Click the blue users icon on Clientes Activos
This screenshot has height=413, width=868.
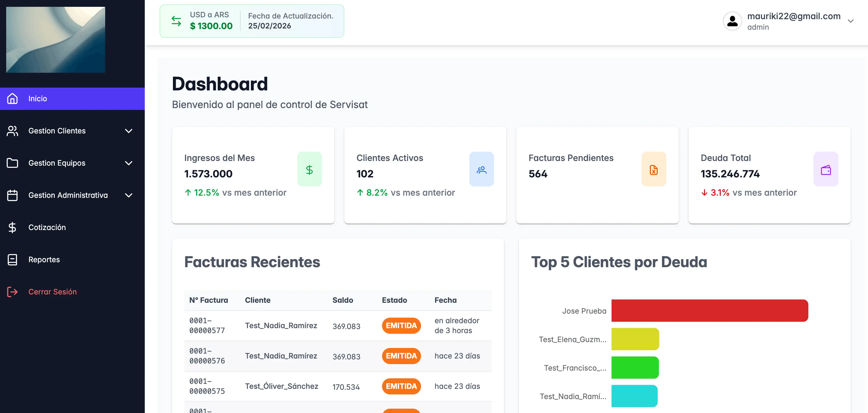click(x=481, y=170)
